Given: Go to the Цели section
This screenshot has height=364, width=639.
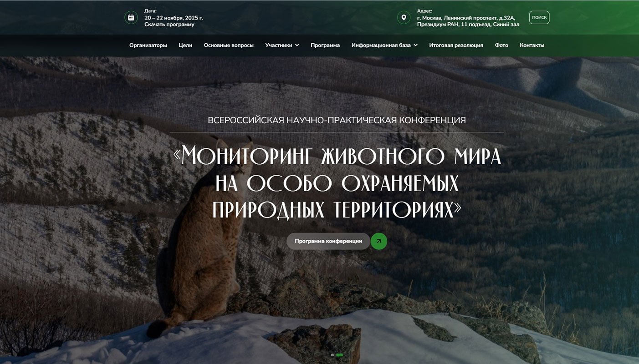Looking at the screenshot, I should pyautogui.click(x=185, y=45).
